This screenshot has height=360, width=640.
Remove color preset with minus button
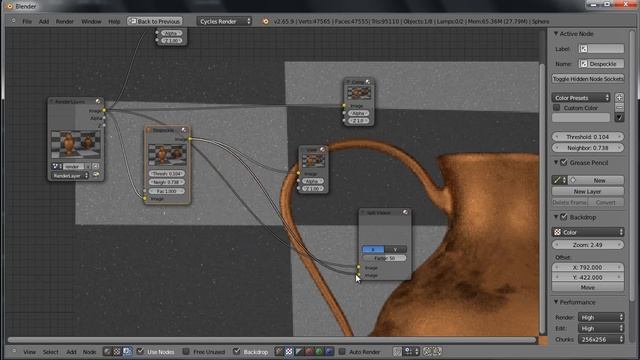(619, 107)
